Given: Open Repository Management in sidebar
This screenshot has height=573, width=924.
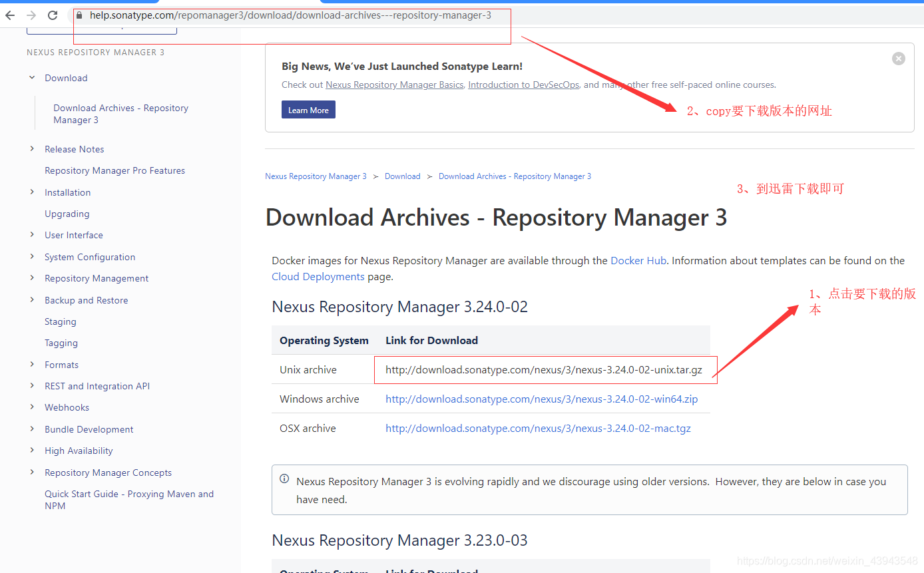Looking at the screenshot, I should click(x=97, y=278).
